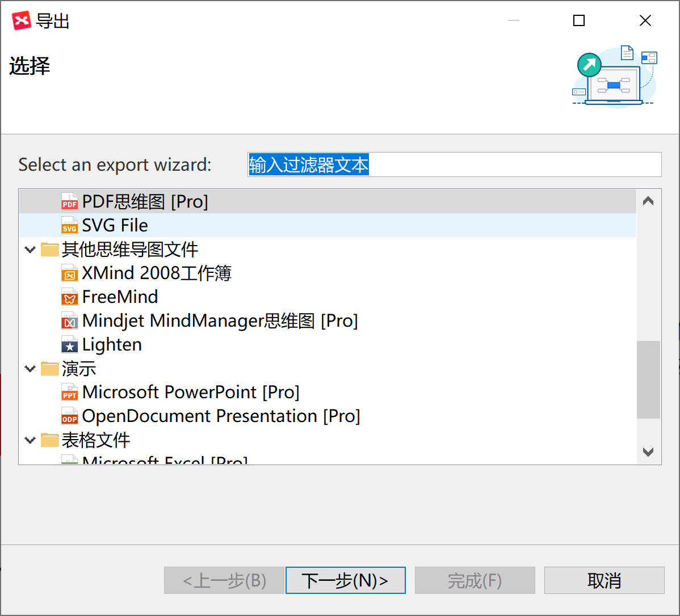680x616 pixels.
Task: Click the vertical scrollbar thumb
Action: tap(648, 379)
